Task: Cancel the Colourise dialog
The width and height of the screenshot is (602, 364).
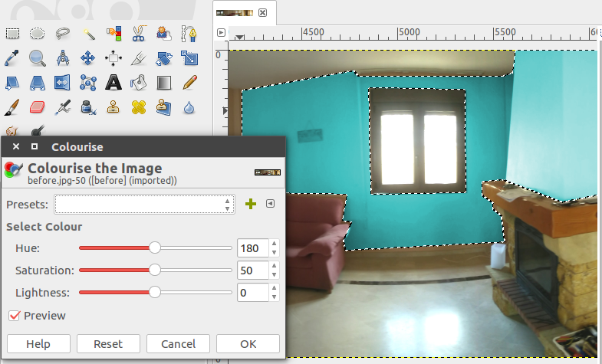Action: click(178, 343)
